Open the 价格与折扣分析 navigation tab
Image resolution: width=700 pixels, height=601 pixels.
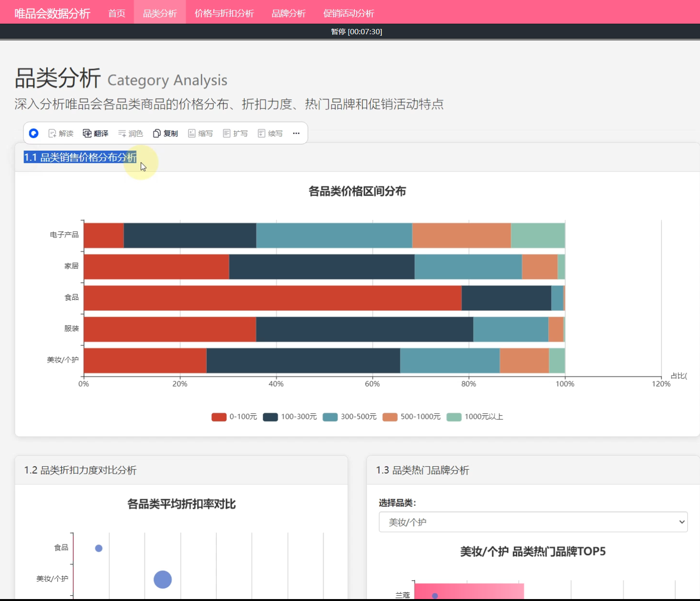click(224, 14)
